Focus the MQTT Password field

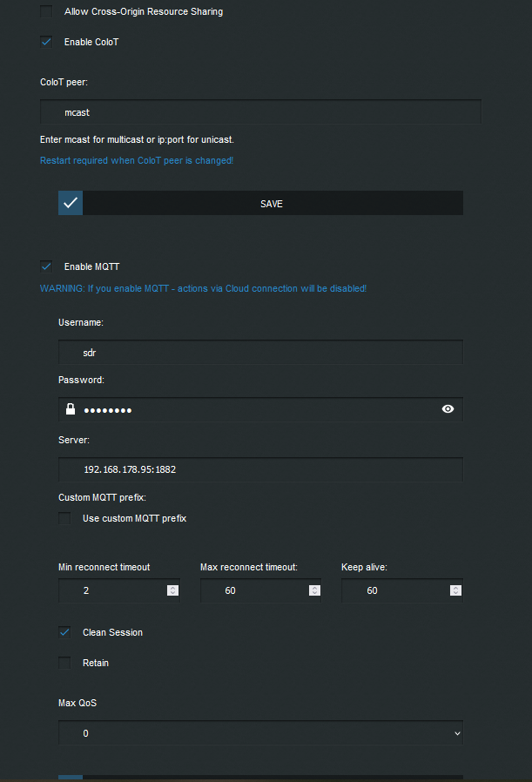pos(260,409)
